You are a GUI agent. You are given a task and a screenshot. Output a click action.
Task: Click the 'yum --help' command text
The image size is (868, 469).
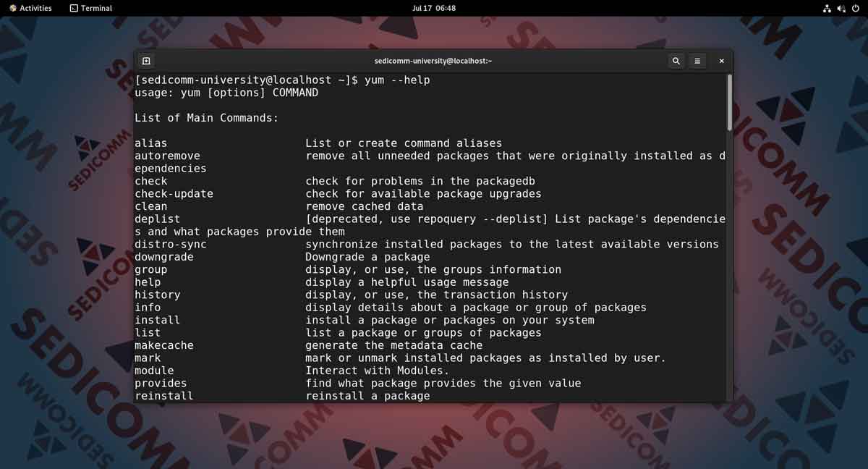tap(397, 80)
